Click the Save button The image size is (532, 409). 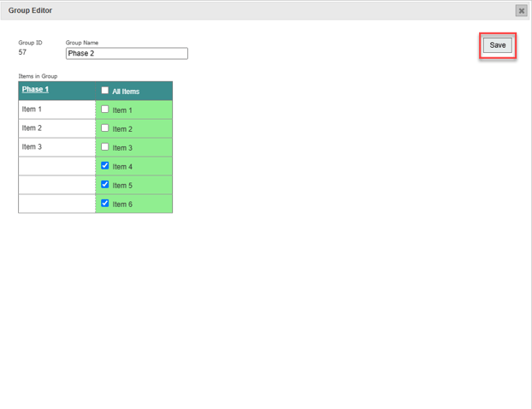(x=497, y=45)
